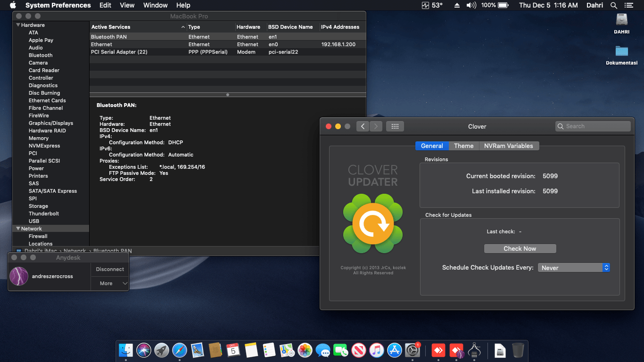
Task: Open the System Preferences app menu
Action: [58, 5]
